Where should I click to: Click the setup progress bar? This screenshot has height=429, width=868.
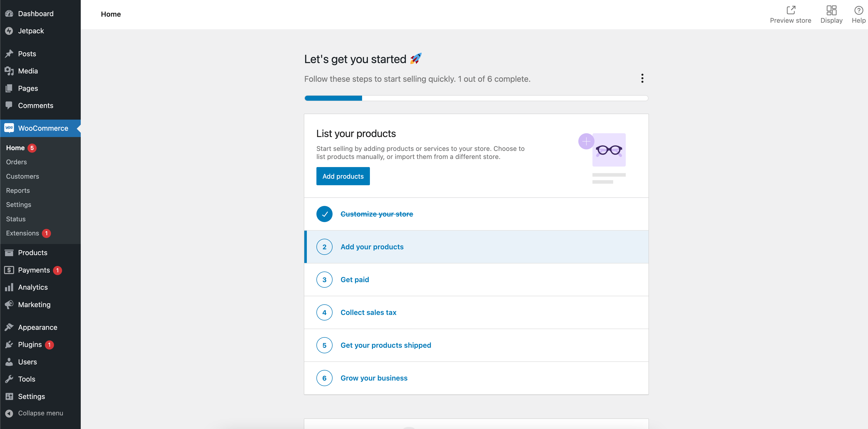coord(476,98)
